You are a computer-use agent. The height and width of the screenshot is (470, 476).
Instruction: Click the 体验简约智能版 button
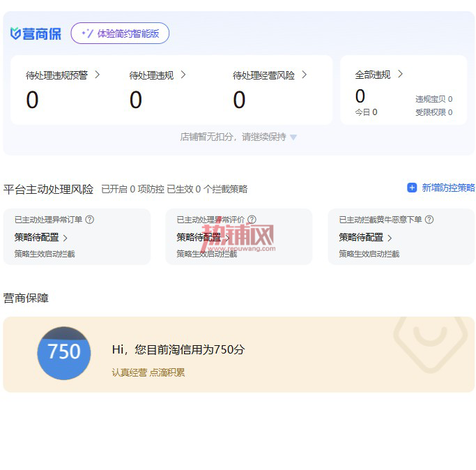120,33
